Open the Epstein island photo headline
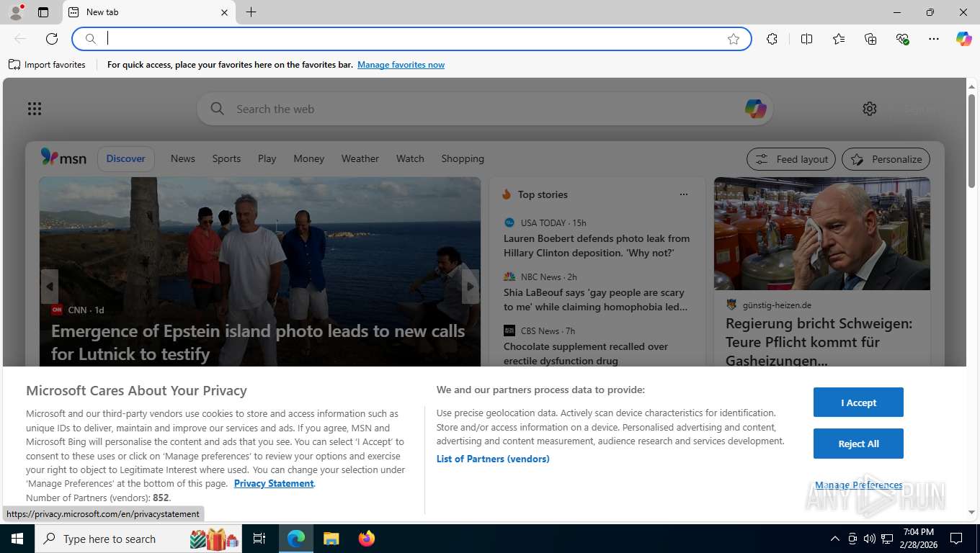 258,342
